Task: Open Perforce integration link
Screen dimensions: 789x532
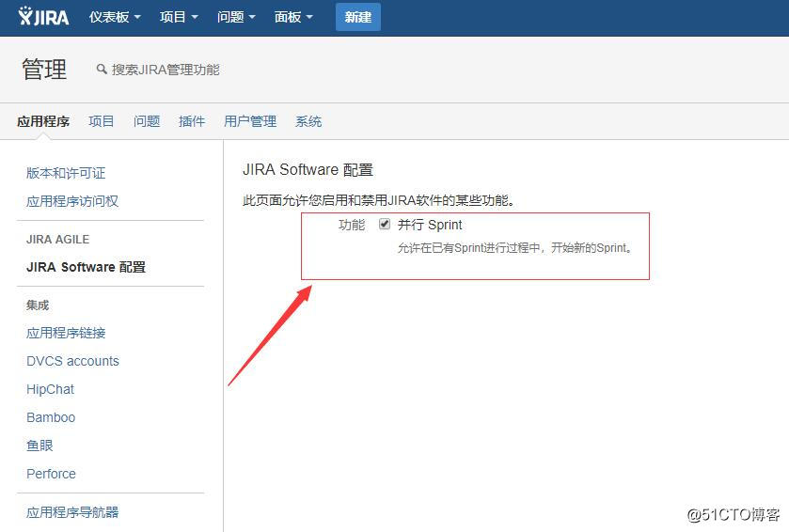Action: tap(51, 474)
